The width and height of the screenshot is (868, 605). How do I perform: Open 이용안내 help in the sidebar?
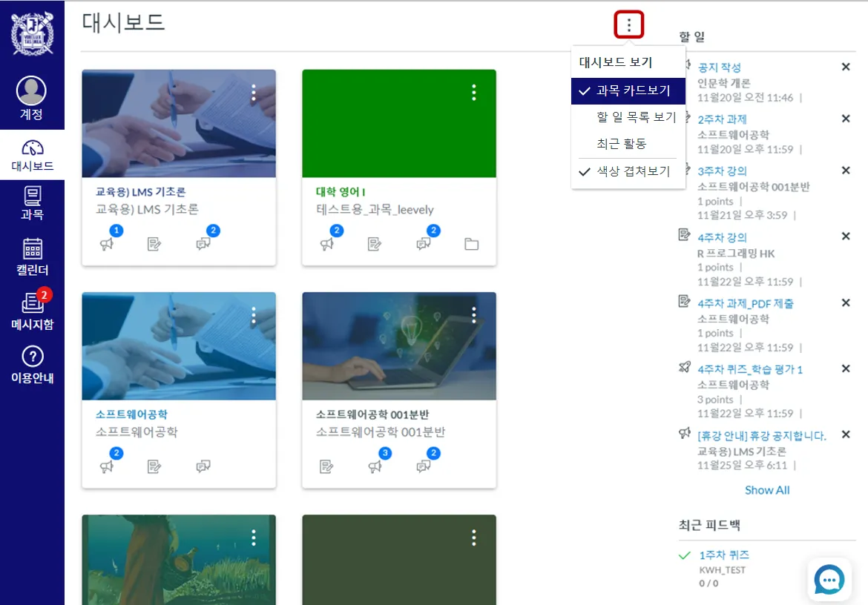(32, 365)
